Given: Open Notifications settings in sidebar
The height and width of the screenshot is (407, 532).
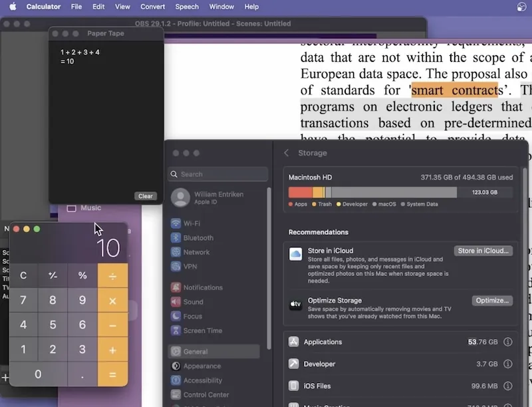Looking at the screenshot, I should click(x=213, y=287).
